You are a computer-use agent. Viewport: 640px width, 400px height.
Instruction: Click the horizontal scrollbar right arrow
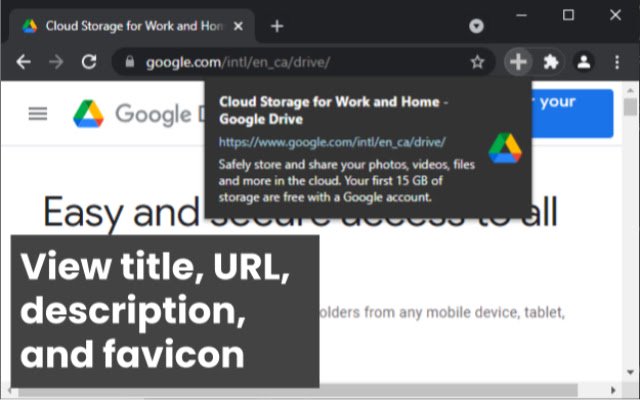pyautogui.click(x=613, y=390)
